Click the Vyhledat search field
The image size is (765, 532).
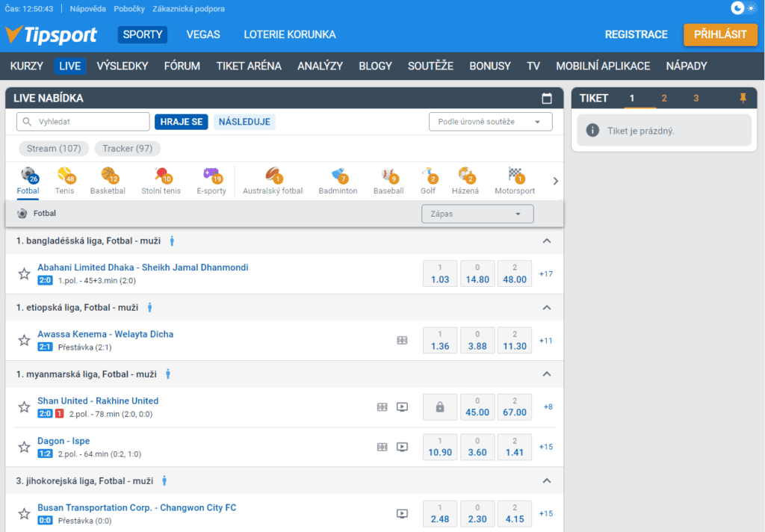coord(83,122)
